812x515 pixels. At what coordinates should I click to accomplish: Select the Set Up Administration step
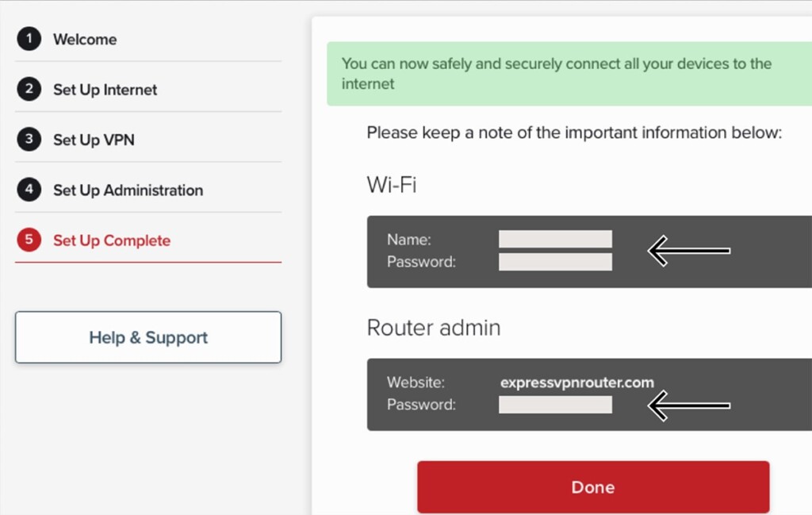click(x=128, y=190)
